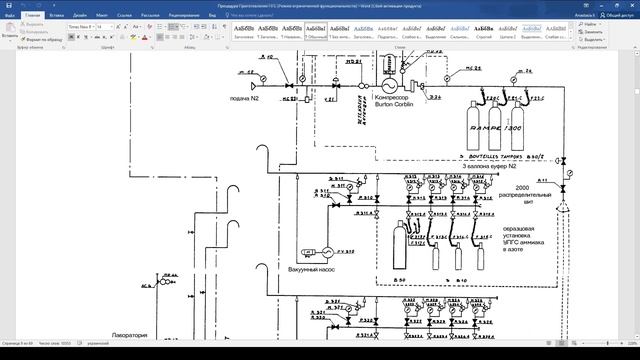Click the zoom slider in status bar

pos(608,343)
